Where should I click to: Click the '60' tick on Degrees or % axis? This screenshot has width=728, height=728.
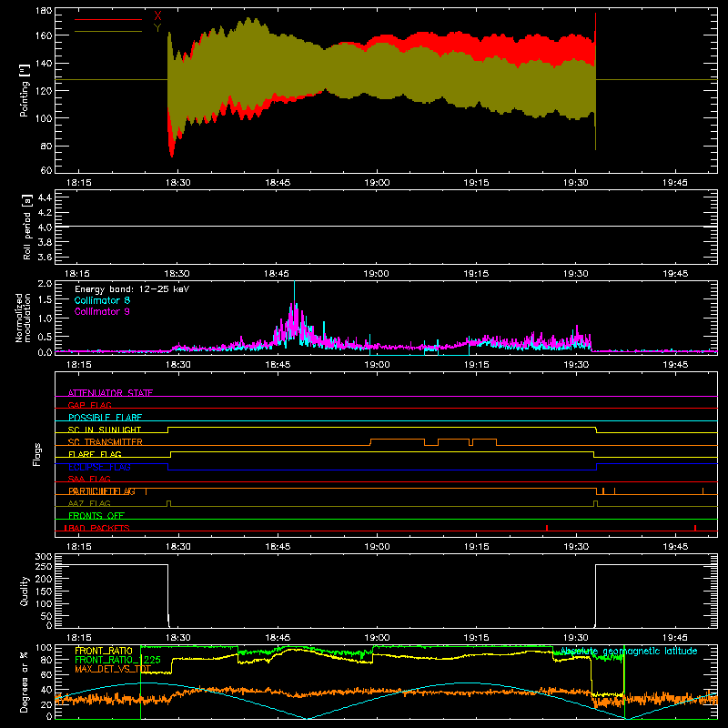tap(46, 674)
